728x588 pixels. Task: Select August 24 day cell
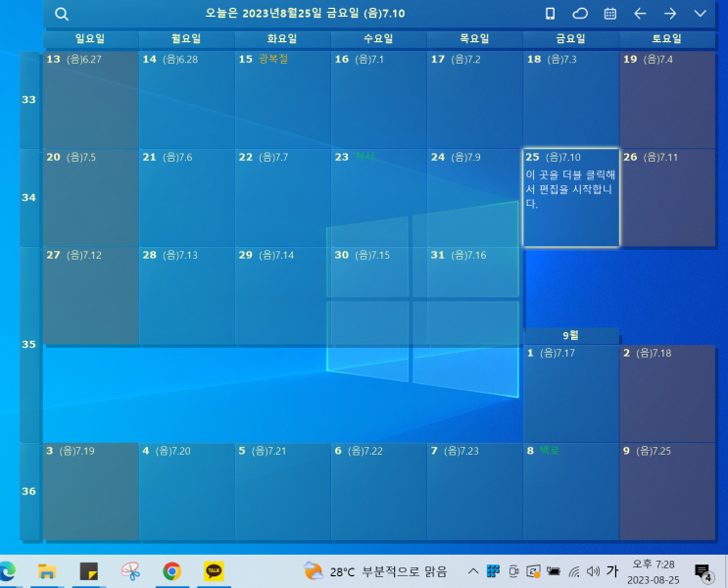pyautogui.click(x=475, y=197)
